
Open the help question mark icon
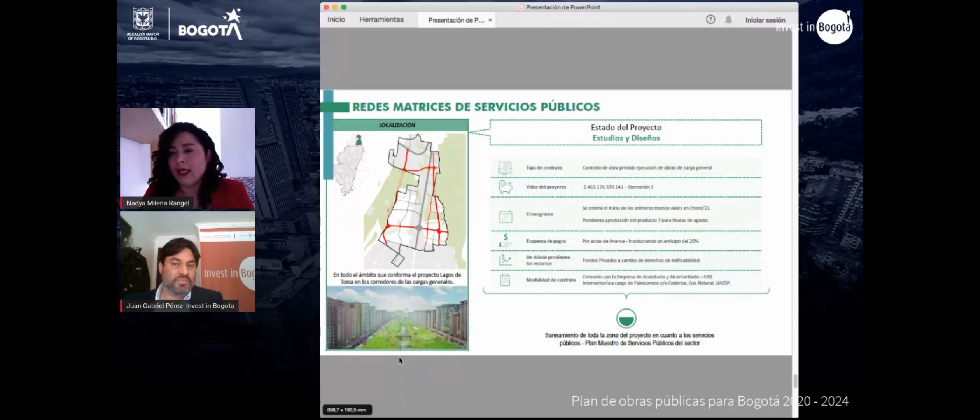click(x=710, y=19)
